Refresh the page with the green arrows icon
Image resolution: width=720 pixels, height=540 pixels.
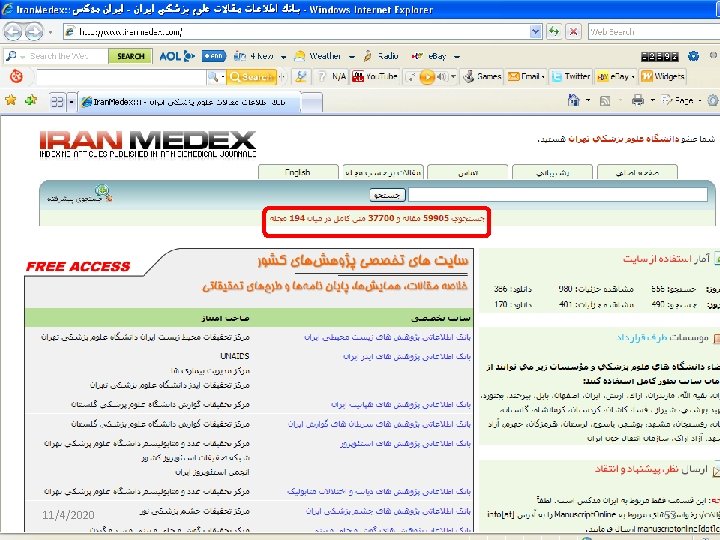click(554, 32)
